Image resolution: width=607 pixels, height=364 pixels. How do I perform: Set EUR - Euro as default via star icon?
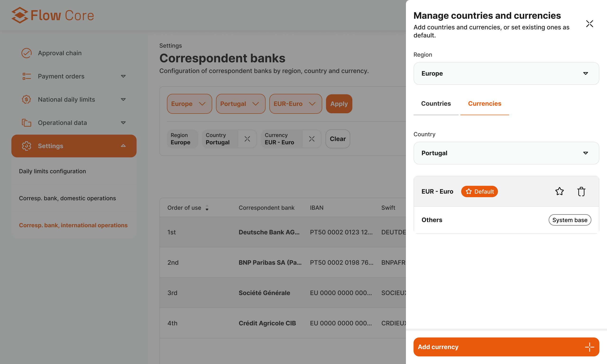pos(559,191)
